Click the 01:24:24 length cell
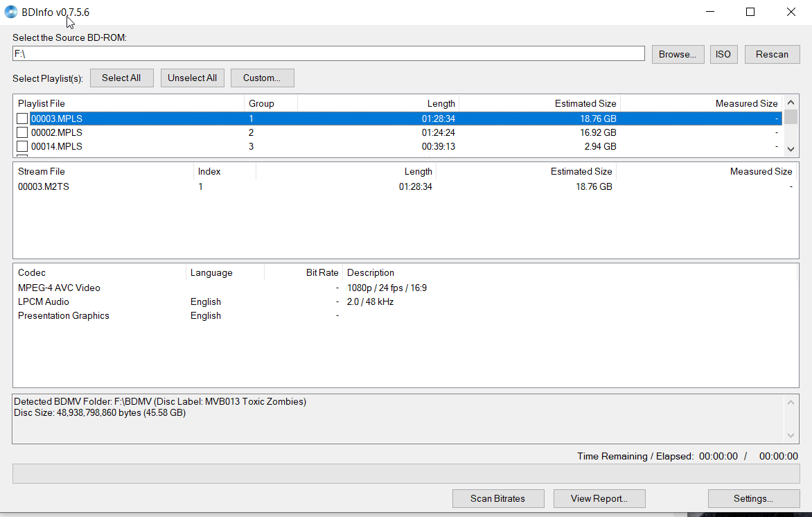The height and width of the screenshot is (517, 812). click(439, 132)
